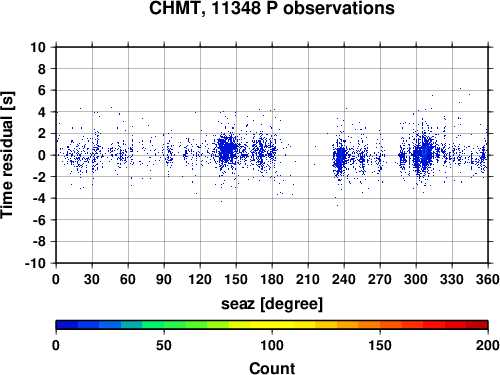500x375 pixels.
Task: Click the data cluster near seaz 237
Action: [340, 158]
